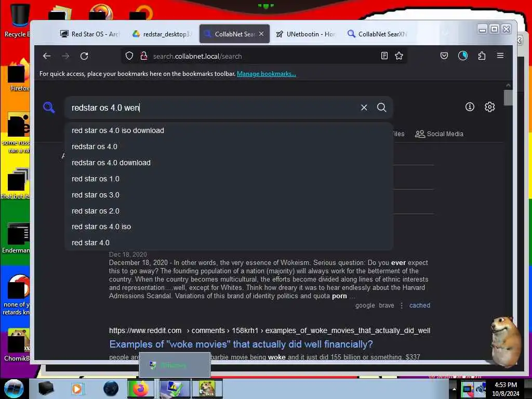532x399 pixels.
Task: Open the cached link of the result
Action: (x=420, y=305)
